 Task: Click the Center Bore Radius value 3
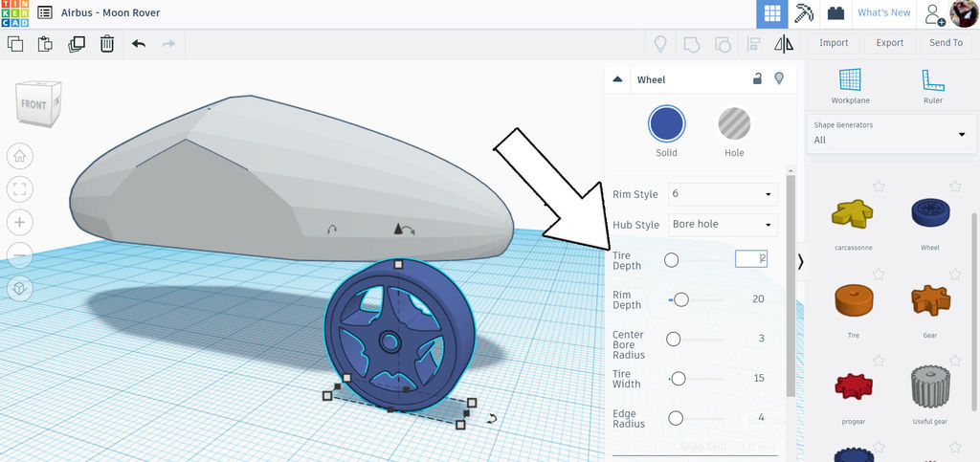[x=761, y=339]
